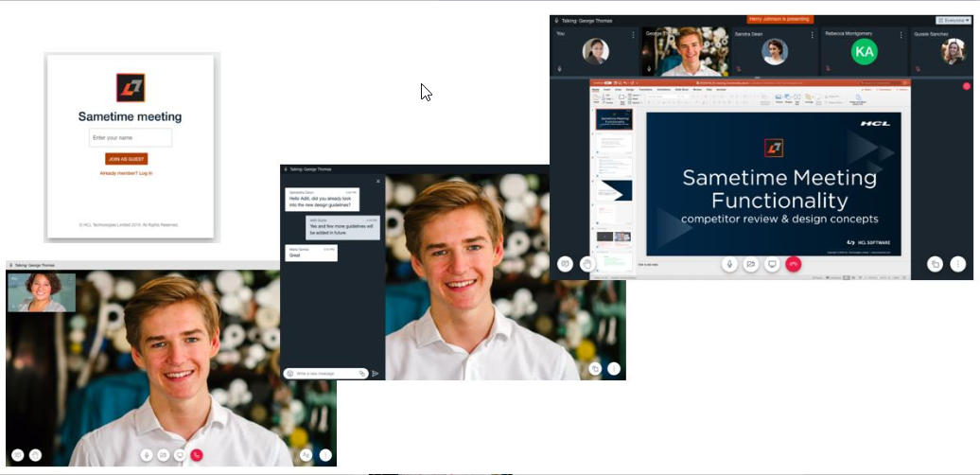Close the chat panel
This screenshot has height=475, width=980.
(x=377, y=182)
